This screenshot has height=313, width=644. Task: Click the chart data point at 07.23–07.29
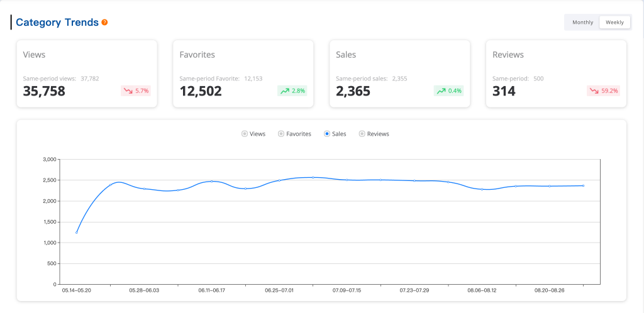[414, 180]
